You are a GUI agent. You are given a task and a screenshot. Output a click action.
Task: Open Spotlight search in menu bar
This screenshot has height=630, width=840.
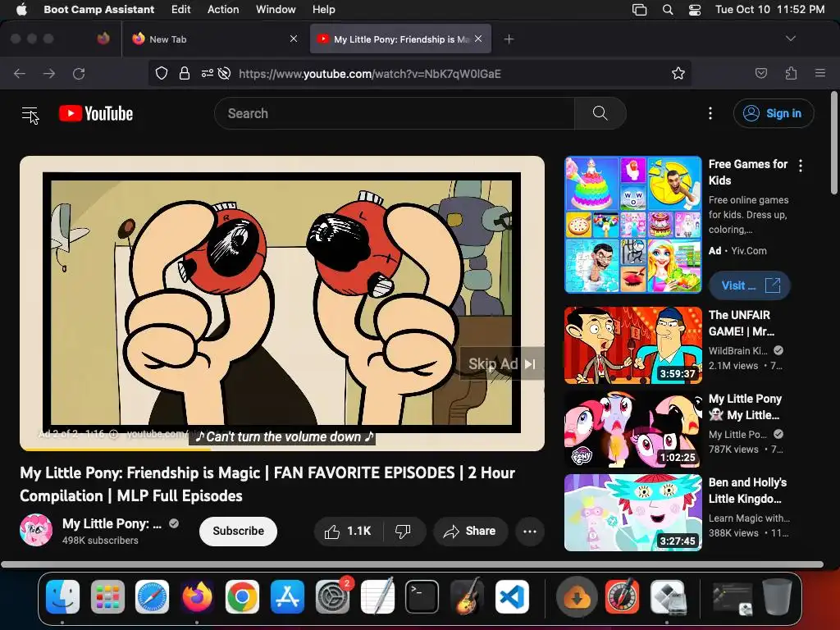(x=668, y=9)
